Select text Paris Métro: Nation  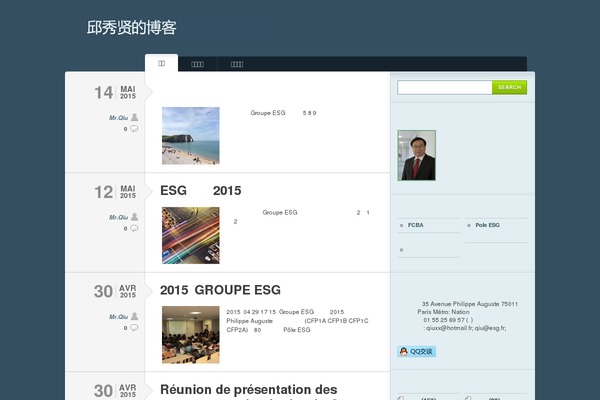pyautogui.click(x=443, y=312)
